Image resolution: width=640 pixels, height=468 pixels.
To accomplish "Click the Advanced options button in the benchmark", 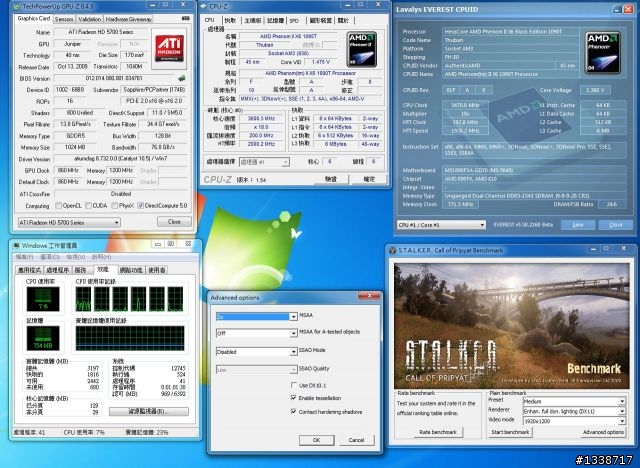I will 603,432.
